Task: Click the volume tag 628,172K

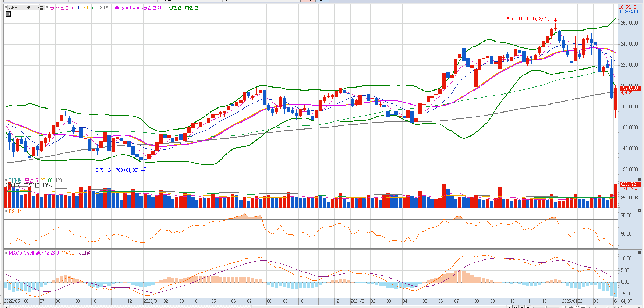Action: pyautogui.click(x=630, y=184)
